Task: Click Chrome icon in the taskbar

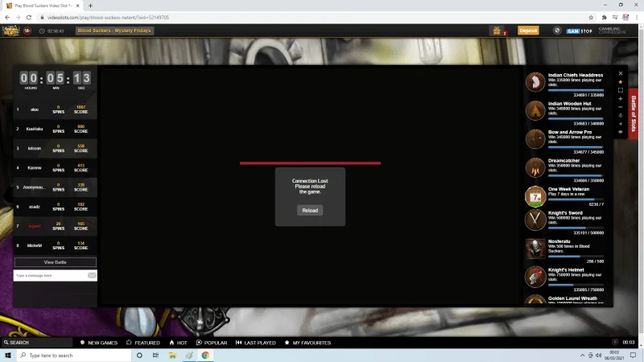Action: pyautogui.click(x=205, y=356)
